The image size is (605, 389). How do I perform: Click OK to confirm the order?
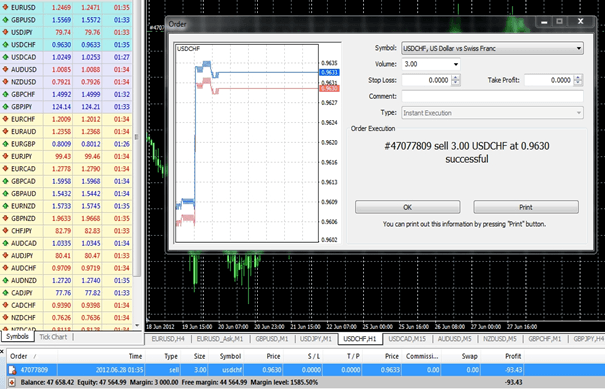407,207
